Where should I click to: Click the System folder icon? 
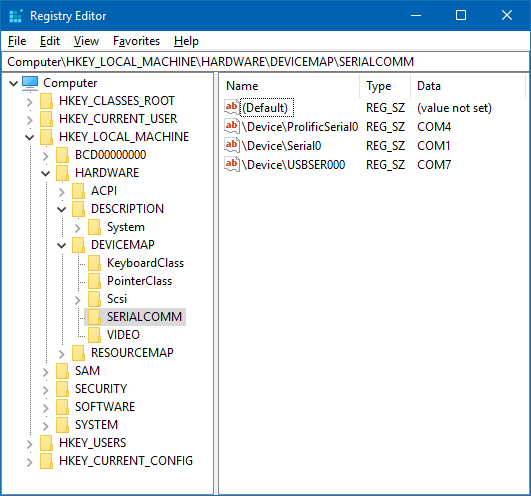click(x=94, y=227)
